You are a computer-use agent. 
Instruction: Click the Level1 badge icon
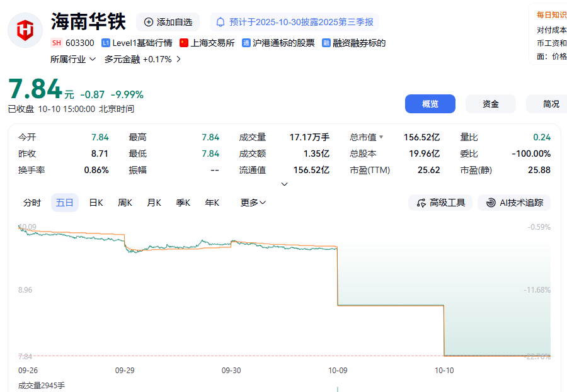click(x=106, y=43)
